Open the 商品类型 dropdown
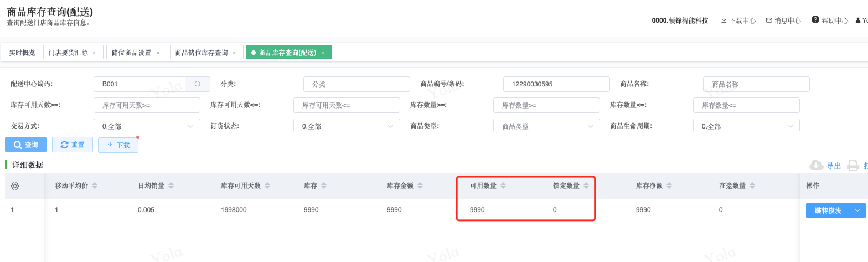 pos(546,126)
